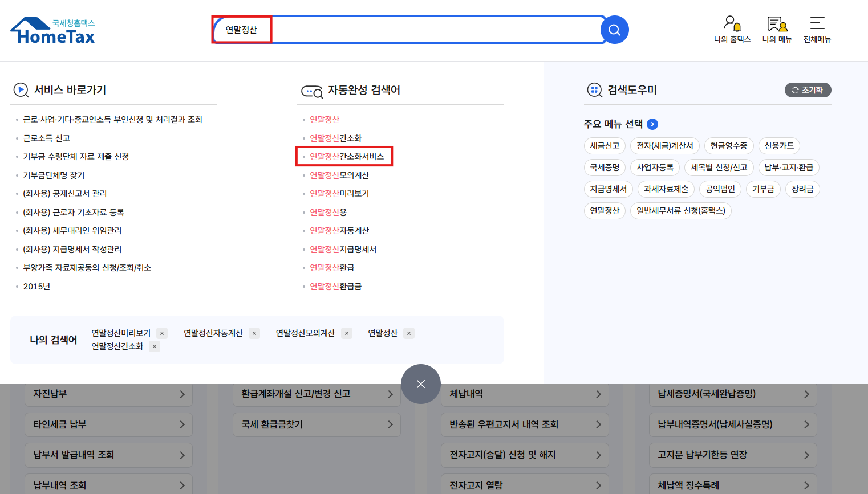Select the 연말정산 tag in 검색도우미
The height and width of the screenshot is (494, 868).
605,210
